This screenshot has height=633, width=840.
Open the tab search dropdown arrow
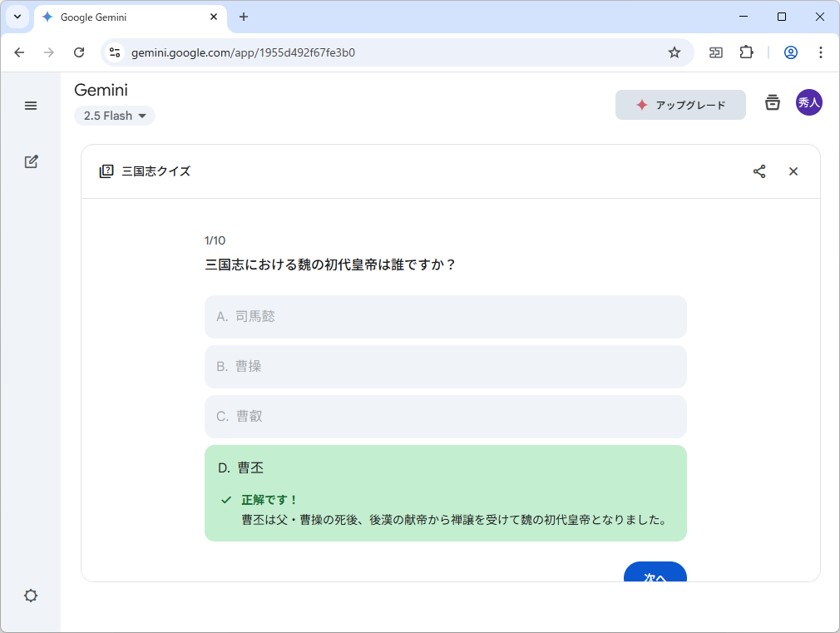click(x=17, y=17)
